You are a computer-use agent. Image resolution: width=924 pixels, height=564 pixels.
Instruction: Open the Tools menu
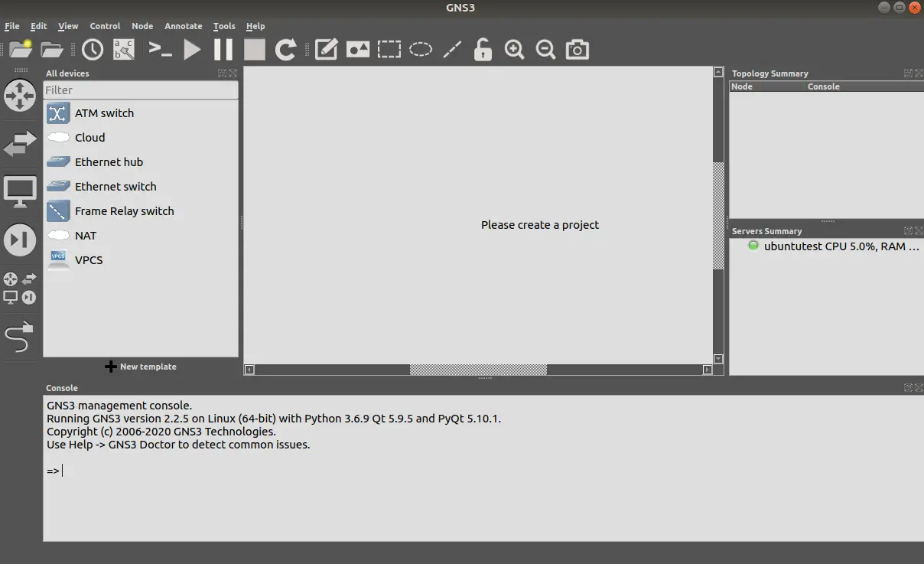(x=224, y=26)
